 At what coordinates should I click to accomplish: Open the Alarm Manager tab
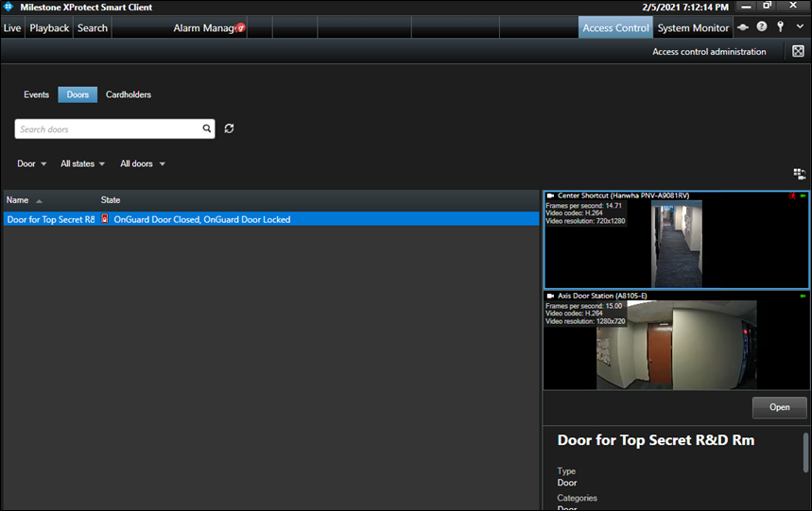[x=204, y=28]
